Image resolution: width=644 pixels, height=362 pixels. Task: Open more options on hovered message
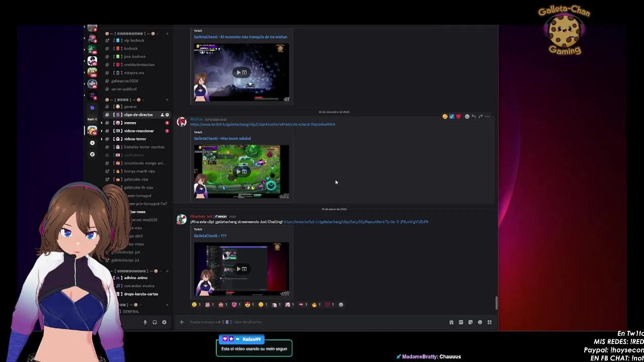click(487, 116)
